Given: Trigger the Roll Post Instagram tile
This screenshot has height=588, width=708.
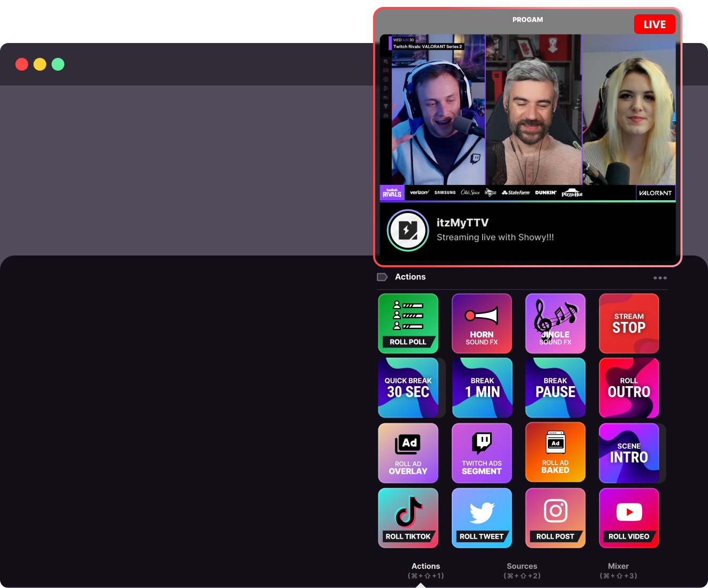Looking at the screenshot, I should click(x=555, y=518).
